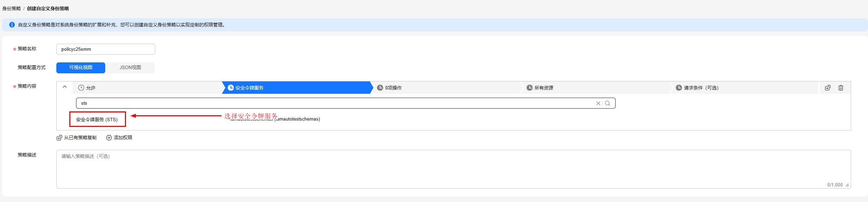This screenshot has height=202, width=868.
Task: Click into the 策略描述 text area
Action: pos(453,169)
